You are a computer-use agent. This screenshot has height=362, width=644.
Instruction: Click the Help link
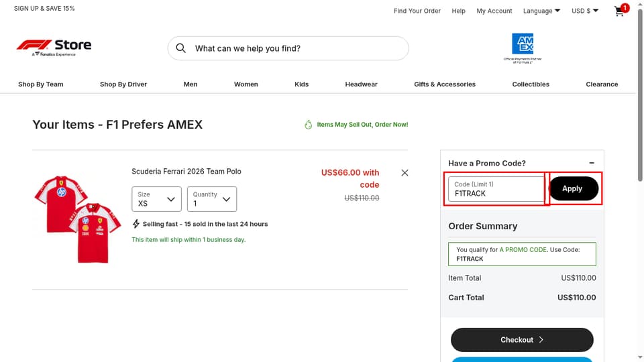pos(458,11)
